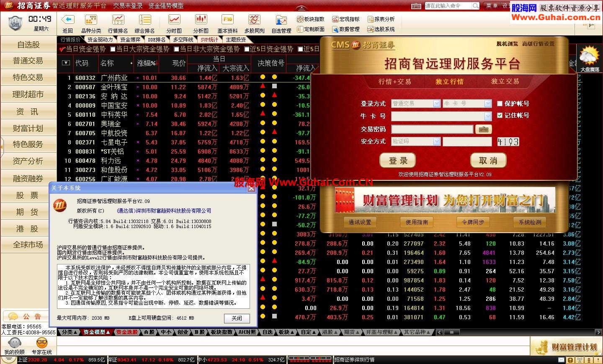Viewport: 603px width, 364px height.
Task: Open 数据管理 data management tool
Action: [x=345, y=29]
